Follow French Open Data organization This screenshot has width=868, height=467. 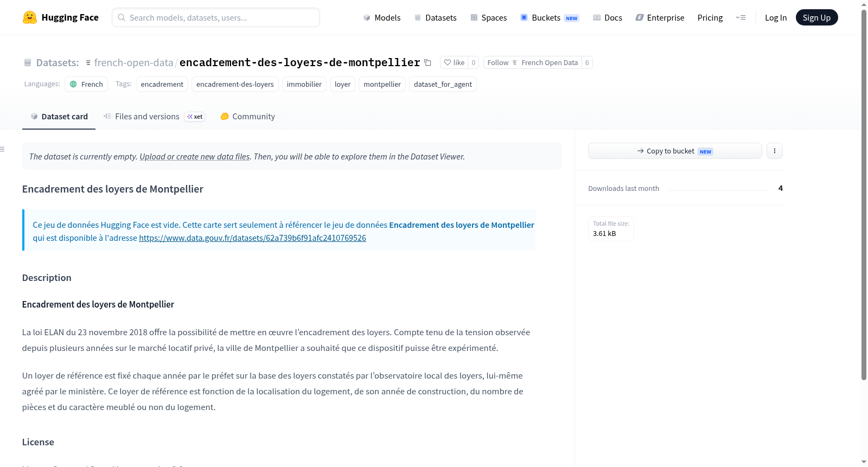pyautogui.click(x=532, y=62)
